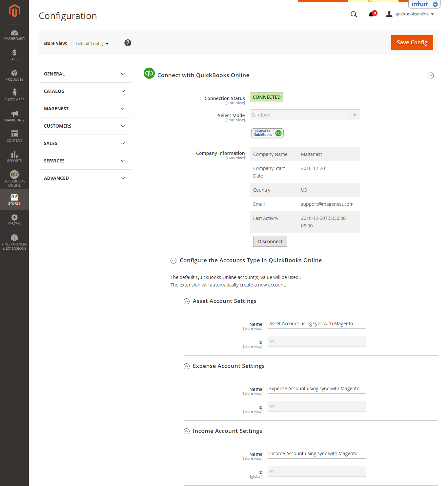
Task: Open the Content sidebar menu
Action: (14, 137)
